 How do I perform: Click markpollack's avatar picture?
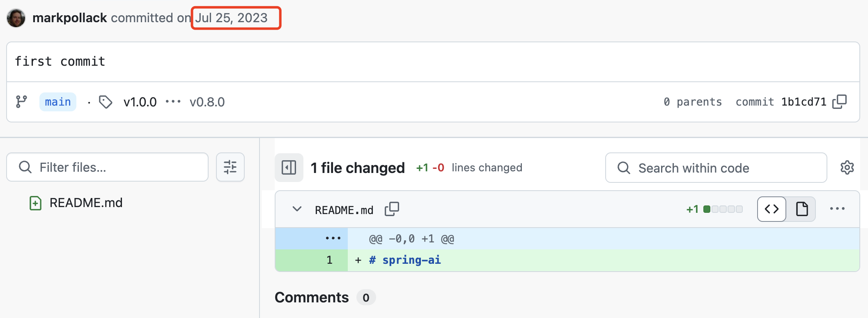click(16, 18)
